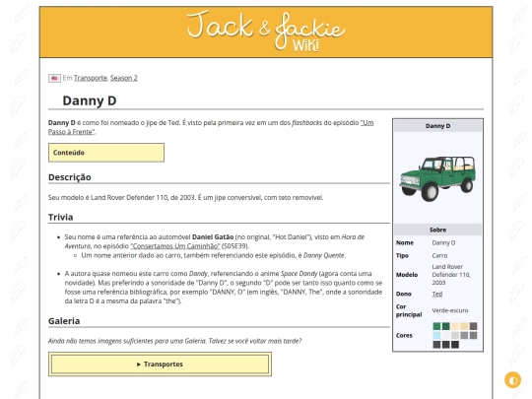Expand the Conteúdo table of contents

pyautogui.click(x=106, y=153)
